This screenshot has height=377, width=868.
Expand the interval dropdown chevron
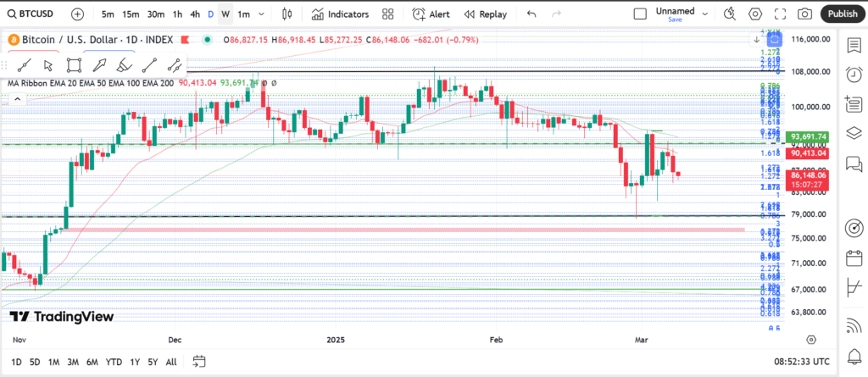pos(262,14)
